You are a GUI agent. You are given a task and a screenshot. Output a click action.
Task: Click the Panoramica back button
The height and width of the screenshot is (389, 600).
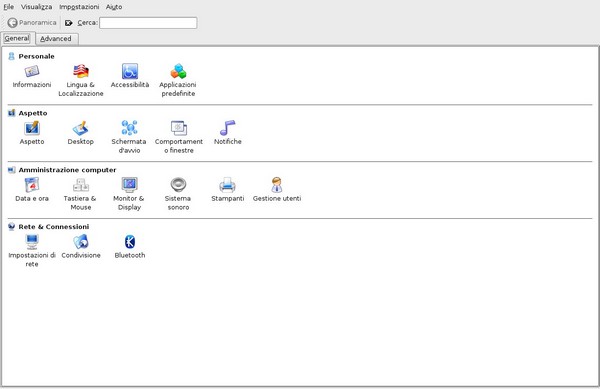pos(32,23)
